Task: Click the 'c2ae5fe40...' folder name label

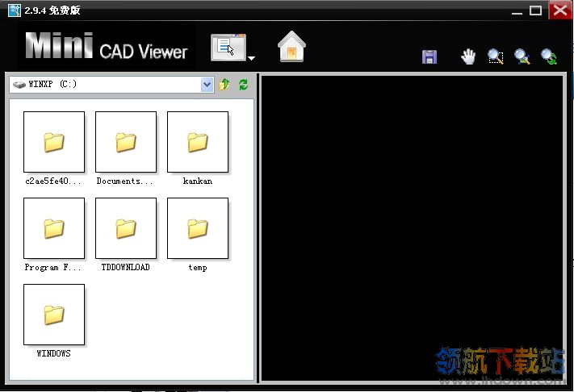Action: click(53, 181)
